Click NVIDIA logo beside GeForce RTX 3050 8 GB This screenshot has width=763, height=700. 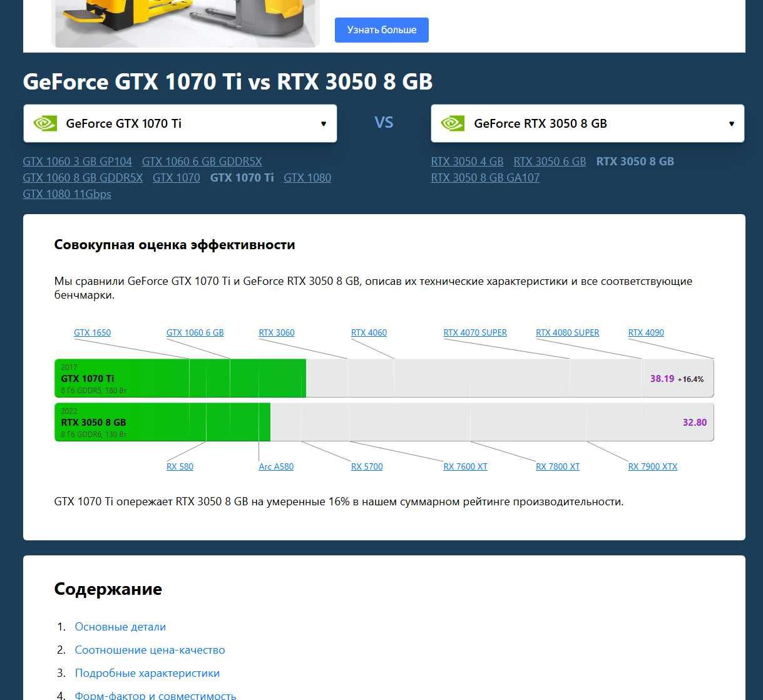(x=453, y=123)
